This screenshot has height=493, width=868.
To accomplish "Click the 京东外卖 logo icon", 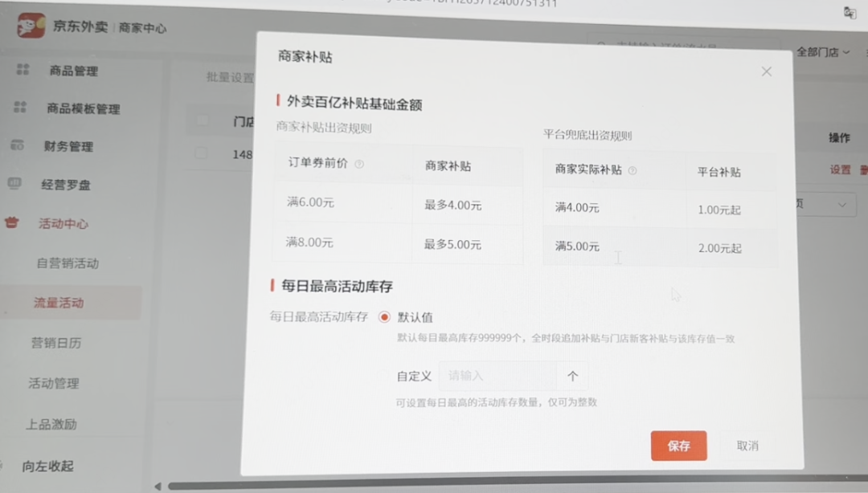I will (x=31, y=26).
